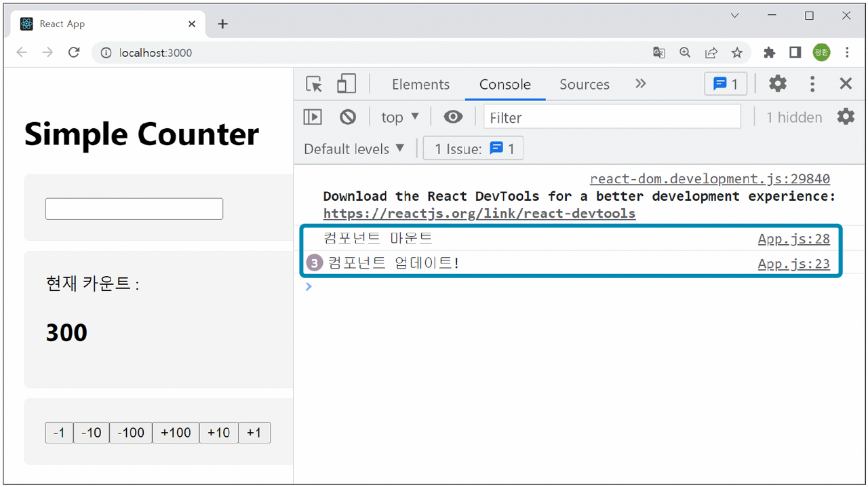The height and width of the screenshot is (487, 868).
Task: Switch to the Sources tab
Action: 585,84
